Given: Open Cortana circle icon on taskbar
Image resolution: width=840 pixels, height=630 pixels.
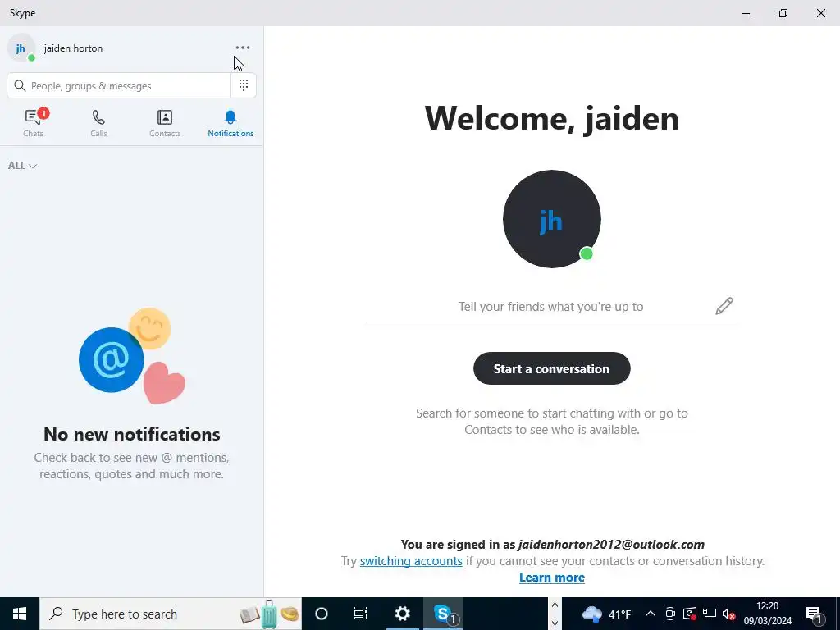Looking at the screenshot, I should tap(322, 614).
